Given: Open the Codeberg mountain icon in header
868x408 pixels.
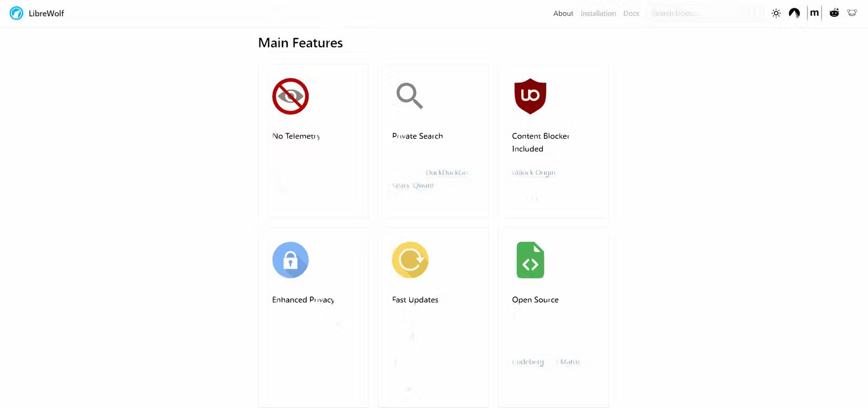Looking at the screenshot, I should [x=794, y=13].
